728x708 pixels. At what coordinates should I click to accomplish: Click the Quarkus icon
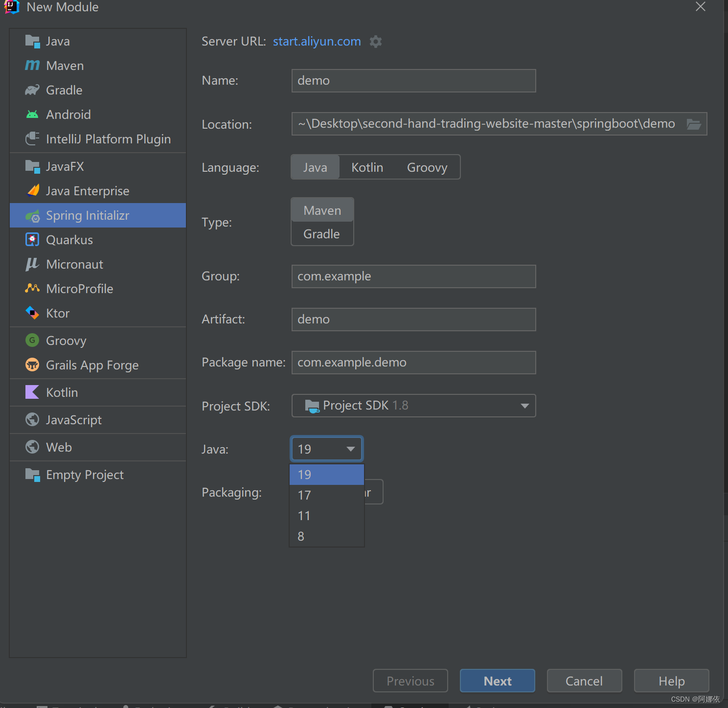pyautogui.click(x=32, y=240)
